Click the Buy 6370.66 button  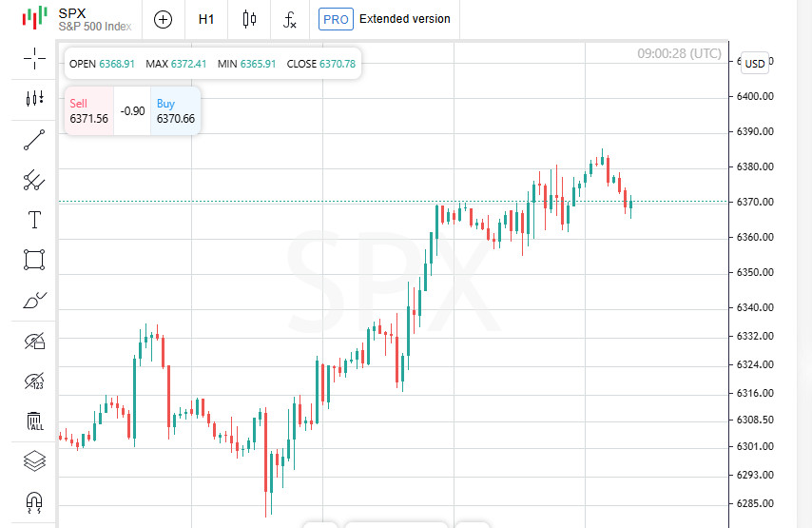point(176,111)
